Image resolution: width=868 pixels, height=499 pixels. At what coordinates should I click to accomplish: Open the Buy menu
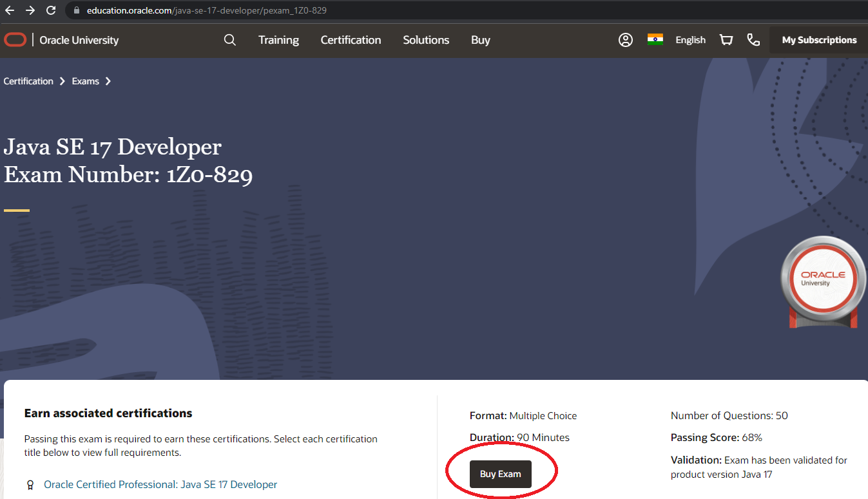[x=481, y=40]
